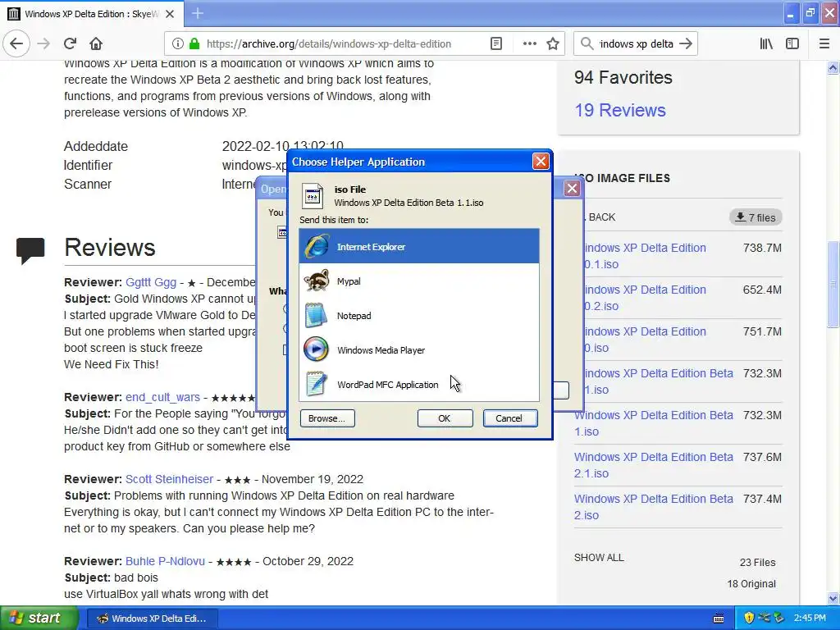Show sidebars icon in browser toolbar
Viewport: 840px width, 630px height.
(792, 44)
